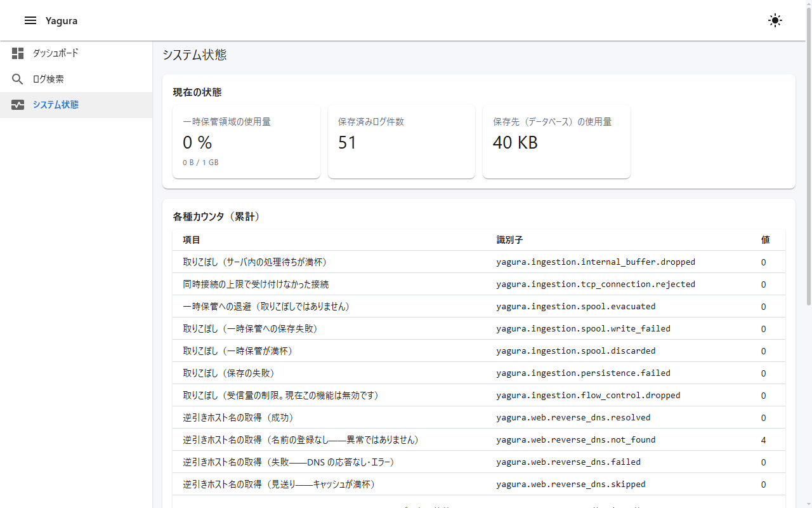Click identifier yagura.web.reverse_dns.skipped
Image resolution: width=812 pixels, height=508 pixels.
571,484
